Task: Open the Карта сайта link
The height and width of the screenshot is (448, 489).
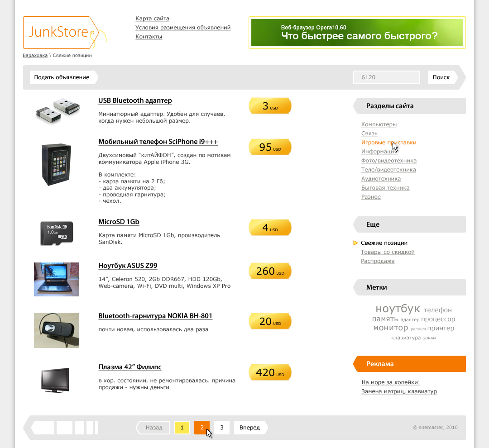Action: [152, 19]
